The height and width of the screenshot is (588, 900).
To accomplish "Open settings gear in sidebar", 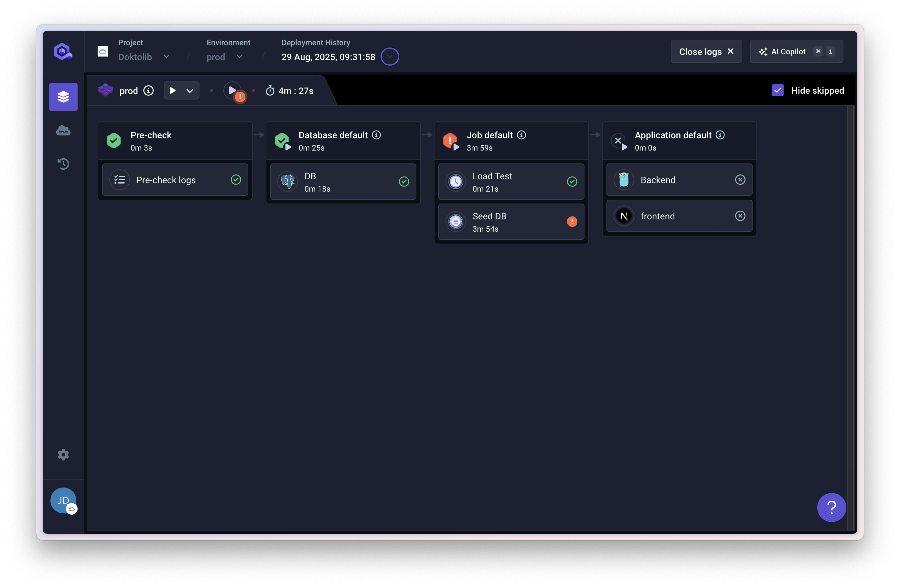I will (x=63, y=455).
